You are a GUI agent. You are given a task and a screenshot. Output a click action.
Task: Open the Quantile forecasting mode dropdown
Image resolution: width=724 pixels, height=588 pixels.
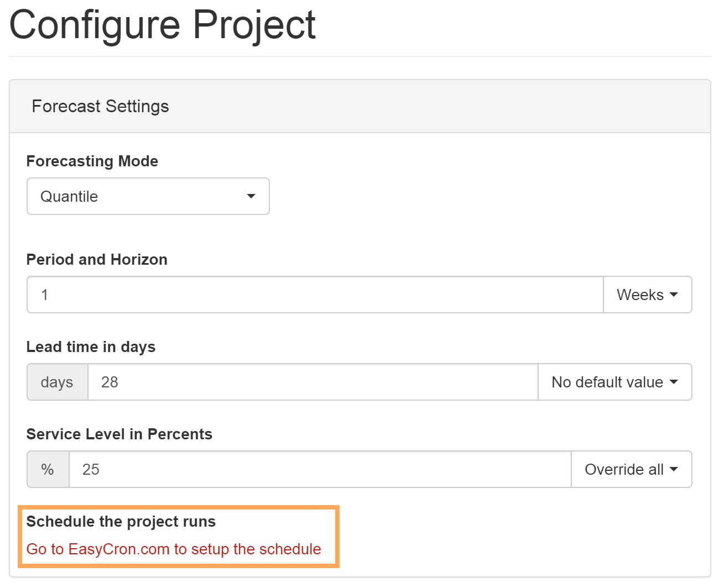(148, 196)
